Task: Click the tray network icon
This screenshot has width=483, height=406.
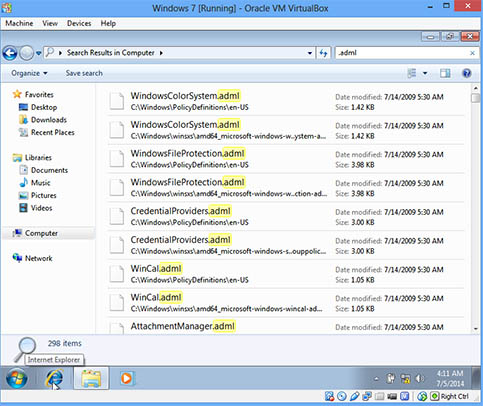Action: pos(405,378)
